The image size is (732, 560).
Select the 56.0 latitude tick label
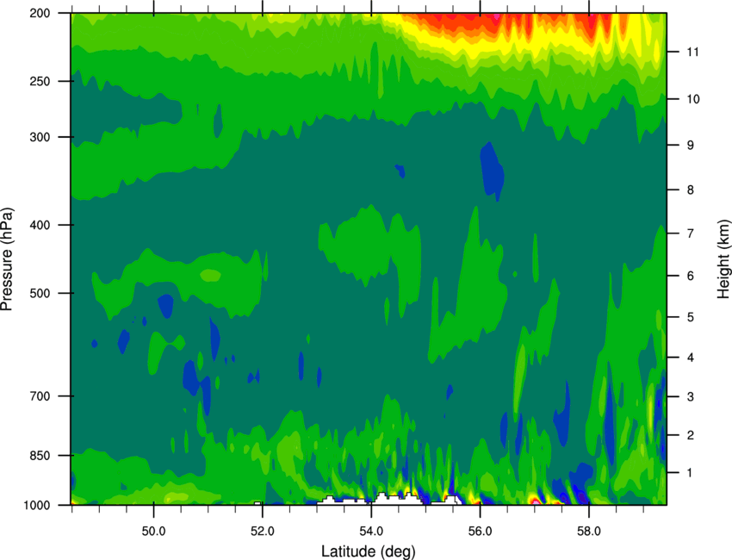pos(480,528)
